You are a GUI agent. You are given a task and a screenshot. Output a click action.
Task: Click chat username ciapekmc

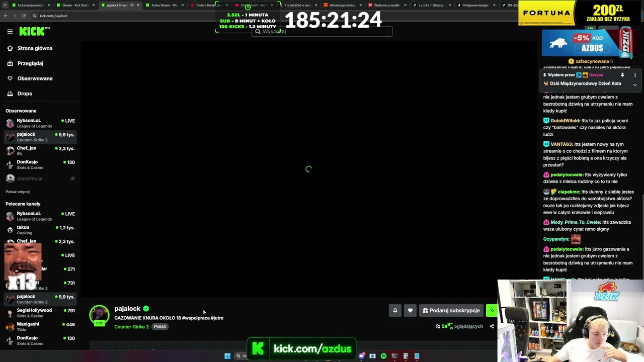tap(569, 192)
